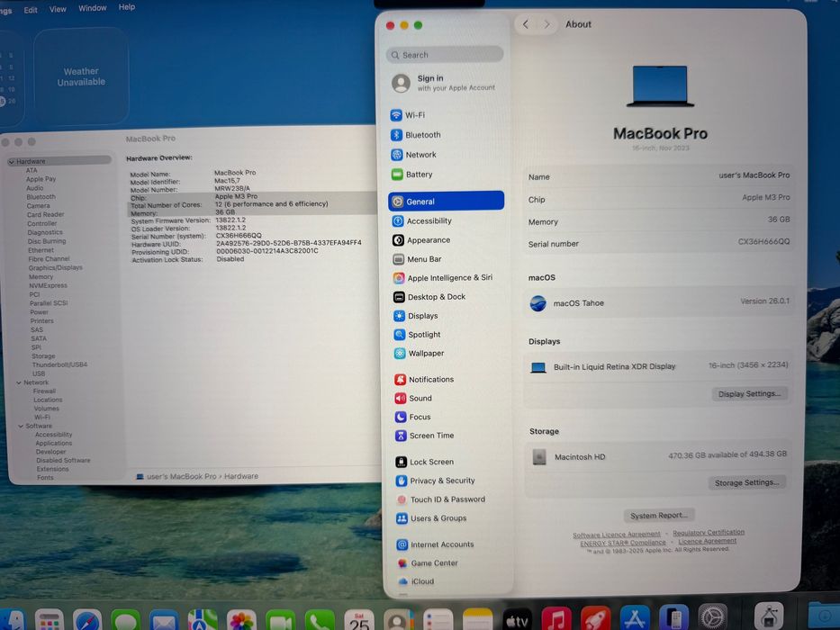This screenshot has width=840, height=630.
Task: Collapse the Hardware section in System Information
Action: (11, 161)
